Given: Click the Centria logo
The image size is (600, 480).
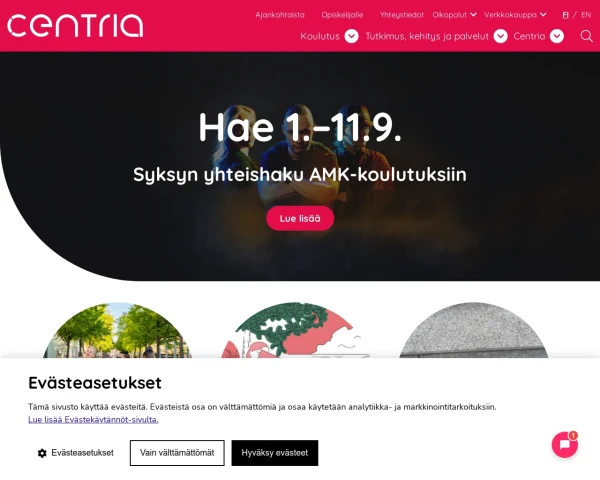Looking at the screenshot, I should 75,26.
